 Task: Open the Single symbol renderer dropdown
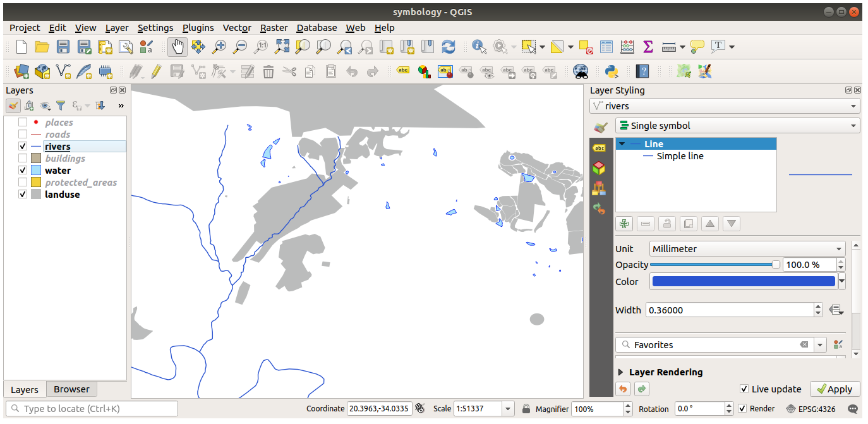(x=737, y=125)
